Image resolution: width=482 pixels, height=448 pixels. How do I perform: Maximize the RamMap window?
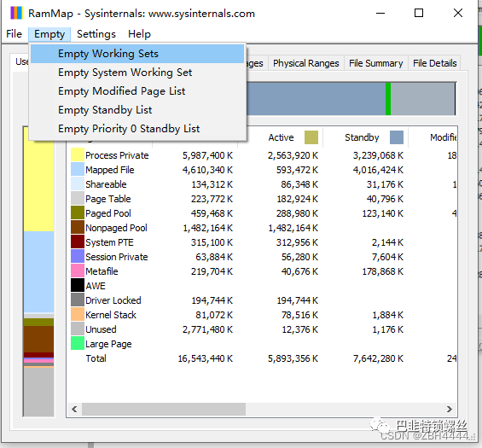419,13
